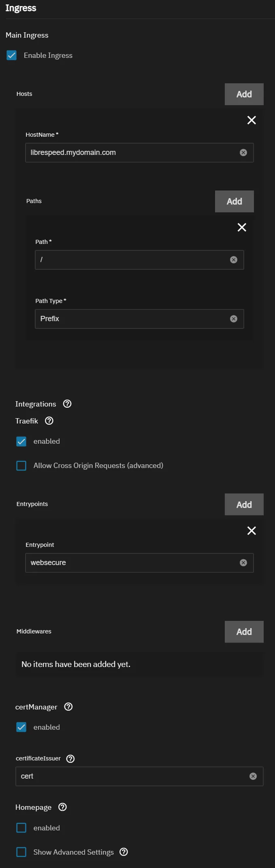
Task: Clear the HostName field with its x icon
Action: [x=243, y=152]
